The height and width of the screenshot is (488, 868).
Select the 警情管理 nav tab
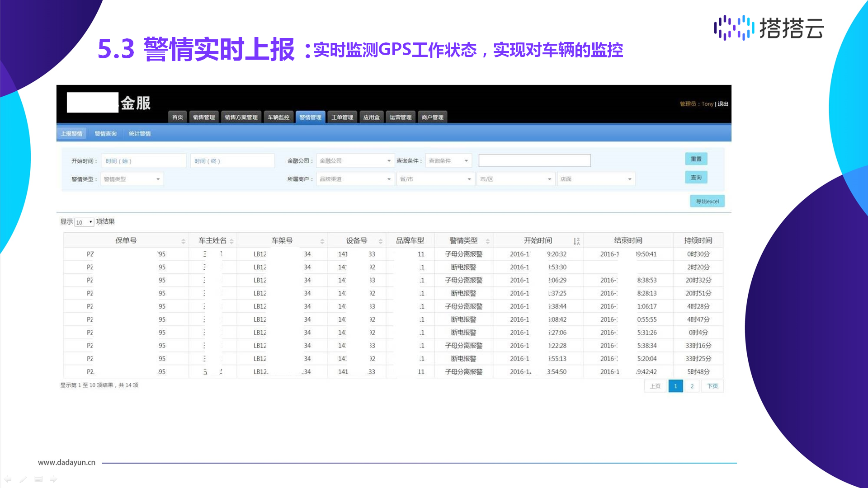click(x=311, y=117)
